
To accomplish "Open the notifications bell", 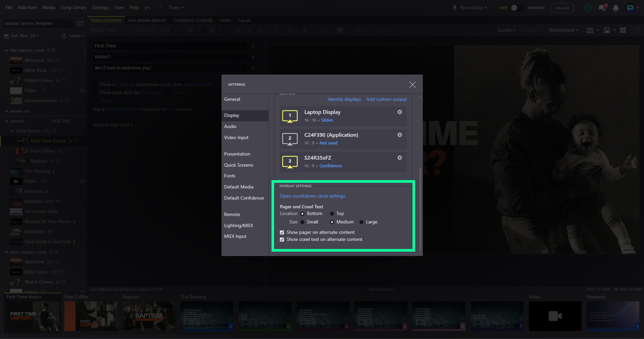I will [x=615, y=8].
